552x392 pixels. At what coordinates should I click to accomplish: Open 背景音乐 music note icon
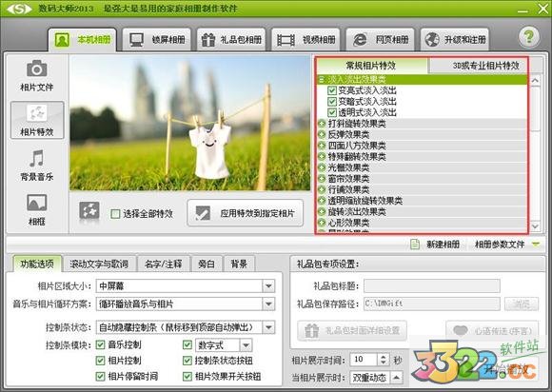click(x=36, y=158)
